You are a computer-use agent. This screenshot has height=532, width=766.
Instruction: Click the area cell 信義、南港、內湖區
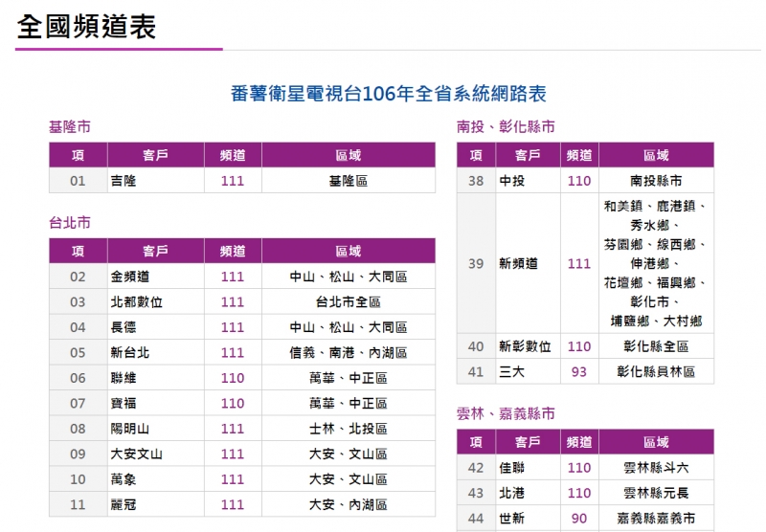349,352
